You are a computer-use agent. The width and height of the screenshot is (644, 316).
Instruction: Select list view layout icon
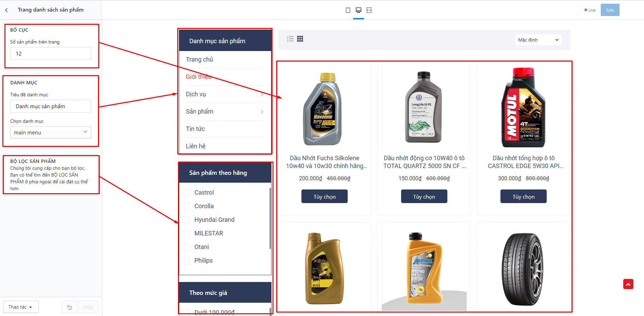point(290,39)
